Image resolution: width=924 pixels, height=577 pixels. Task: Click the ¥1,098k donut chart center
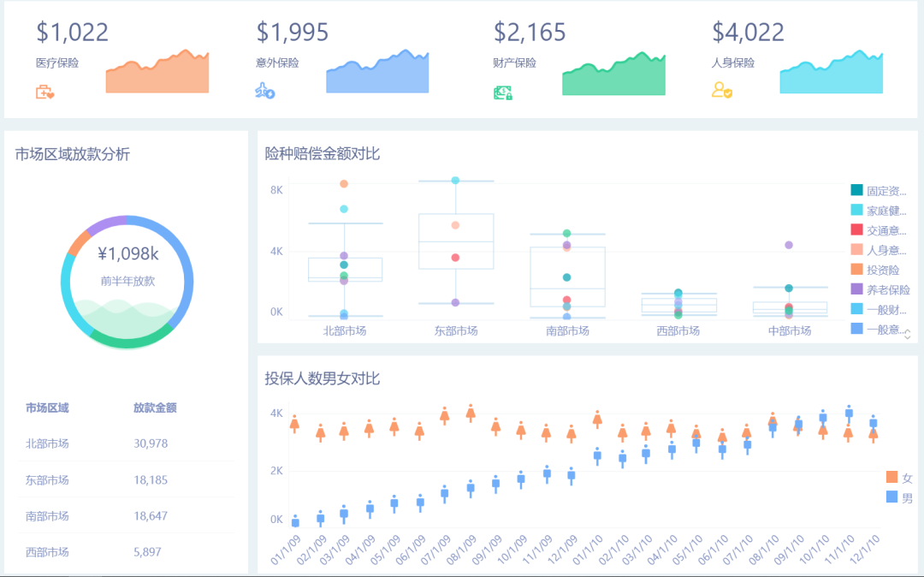coord(127,265)
